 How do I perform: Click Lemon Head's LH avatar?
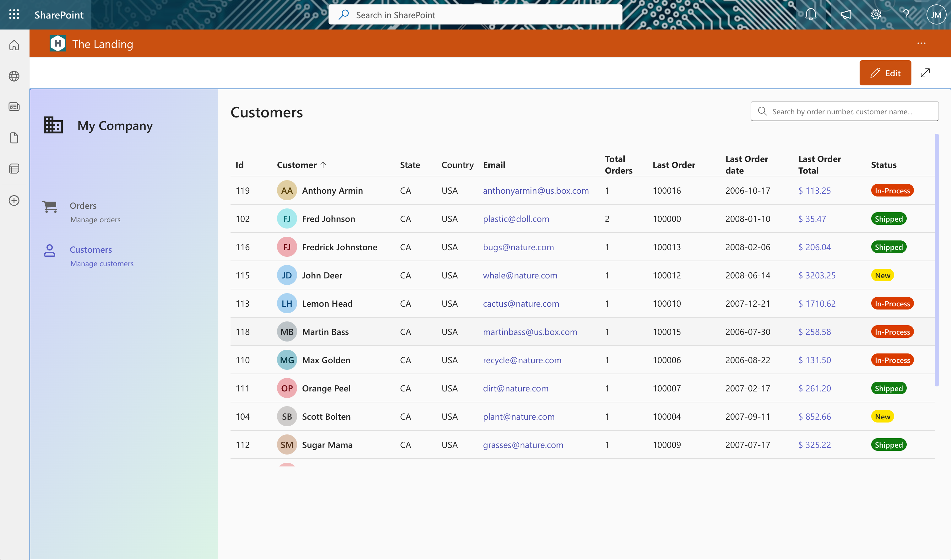(x=287, y=304)
